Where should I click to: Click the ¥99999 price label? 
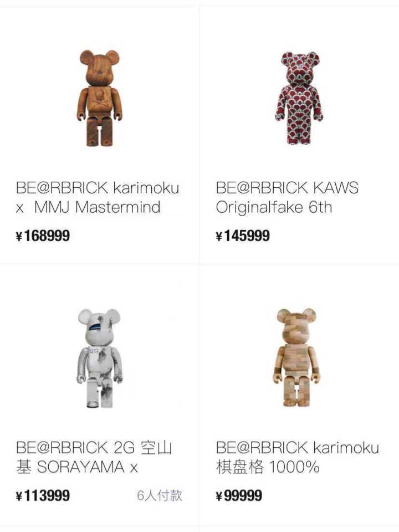239,495
